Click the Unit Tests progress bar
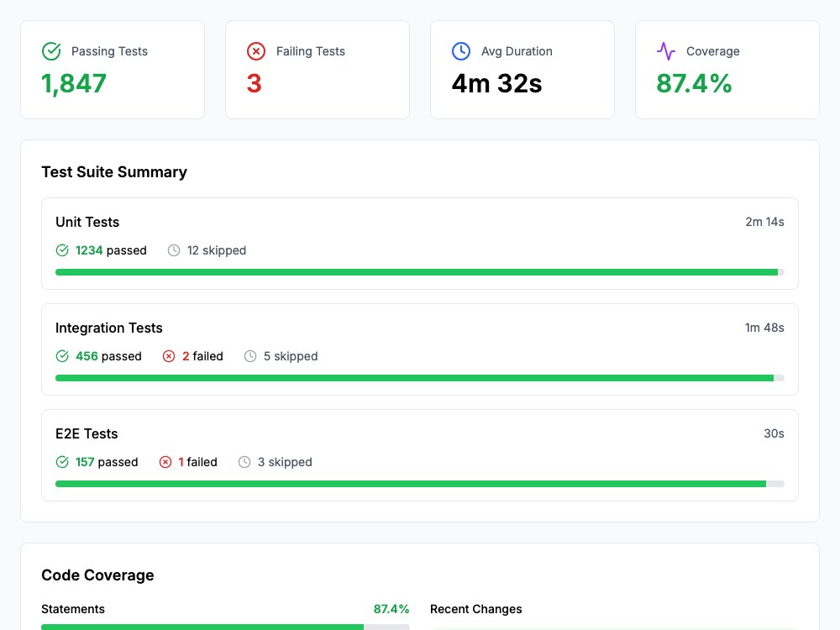The width and height of the screenshot is (840, 630). pos(420,272)
